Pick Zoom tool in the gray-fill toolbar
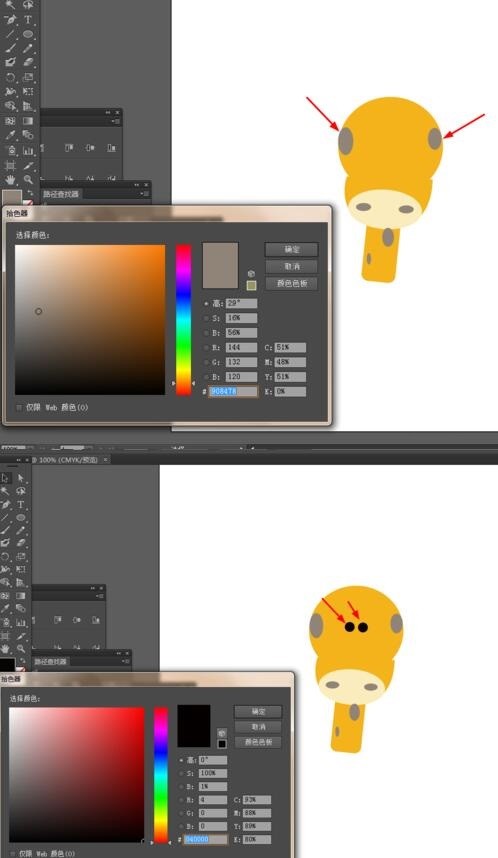The height and width of the screenshot is (858, 498). tap(28, 179)
